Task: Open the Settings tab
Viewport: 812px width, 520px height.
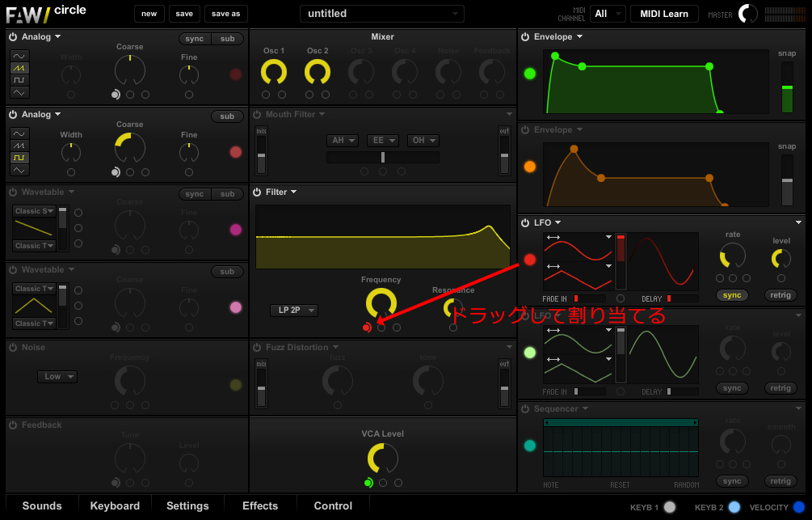Action: point(187,506)
